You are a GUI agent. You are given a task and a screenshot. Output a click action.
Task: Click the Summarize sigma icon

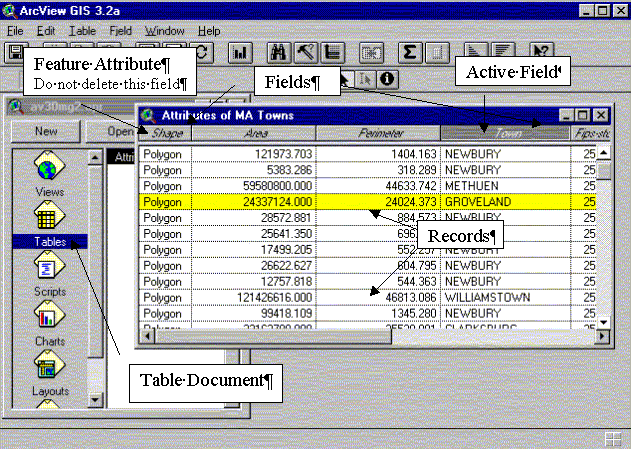pos(410,53)
